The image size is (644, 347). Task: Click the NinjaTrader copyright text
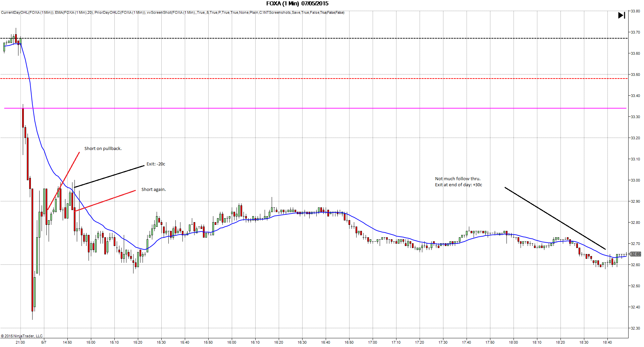[22, 336]
